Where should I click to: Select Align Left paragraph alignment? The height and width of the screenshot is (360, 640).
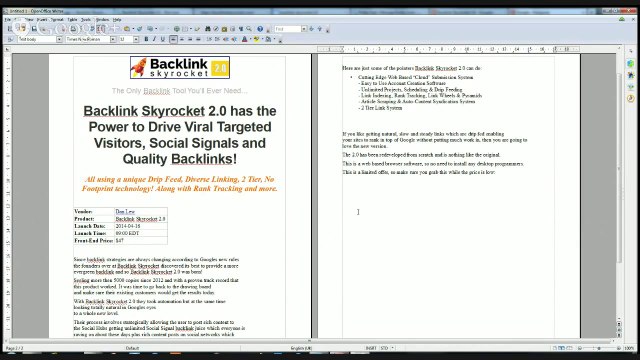[173, 39]
